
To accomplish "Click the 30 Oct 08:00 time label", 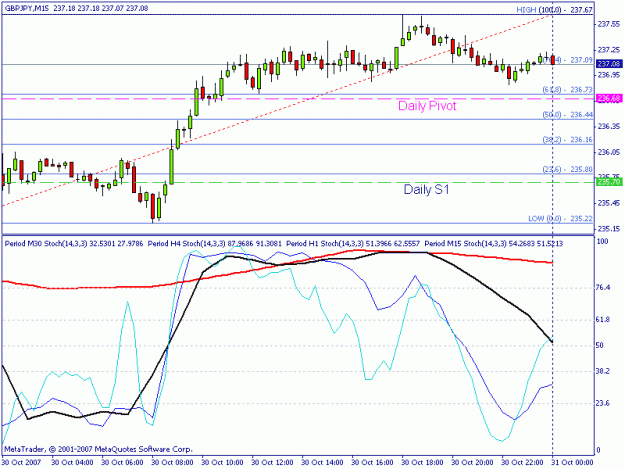I will tap(173, 463).
